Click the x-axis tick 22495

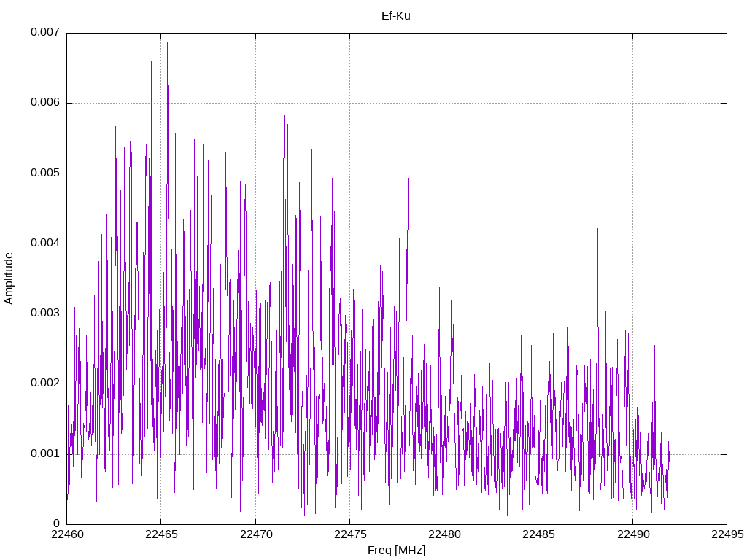727,534
